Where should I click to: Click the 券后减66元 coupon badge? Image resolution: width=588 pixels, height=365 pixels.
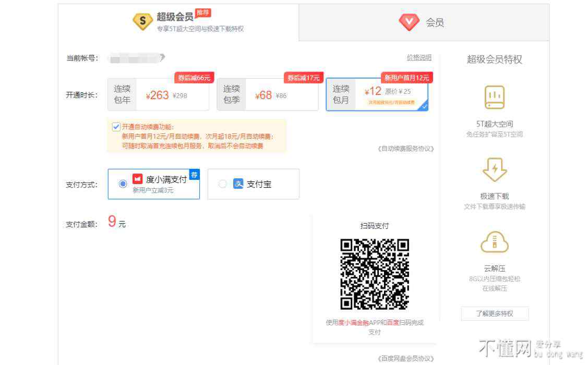click(194, 78)
